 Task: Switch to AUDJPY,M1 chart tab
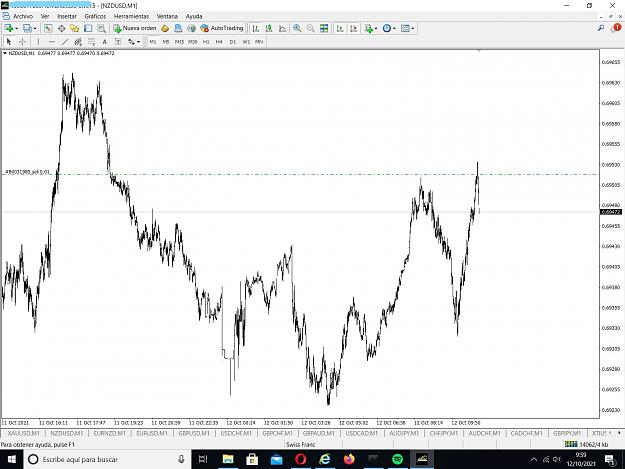point(404,433)
